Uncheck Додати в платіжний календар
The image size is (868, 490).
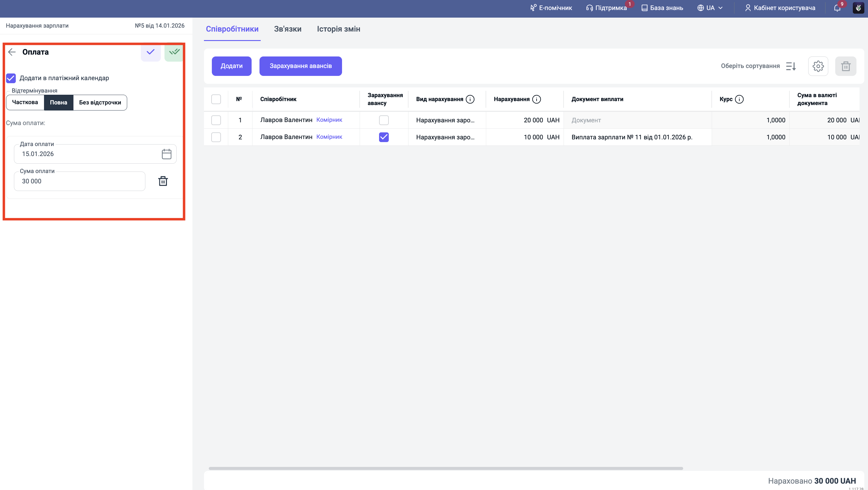pos(11,78)
